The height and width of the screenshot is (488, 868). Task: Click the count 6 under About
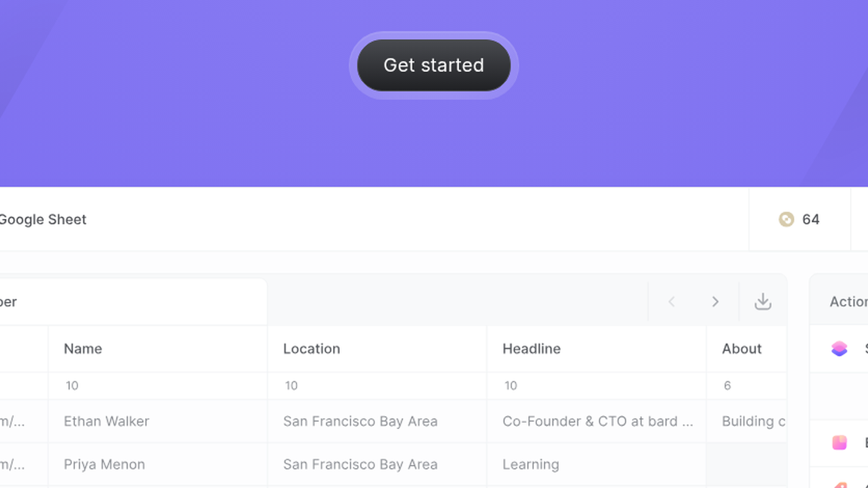coord(727,386)
